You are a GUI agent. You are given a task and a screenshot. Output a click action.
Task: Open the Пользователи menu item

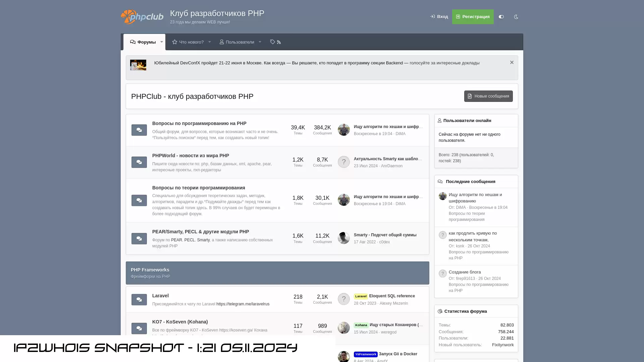coord(237,42)
